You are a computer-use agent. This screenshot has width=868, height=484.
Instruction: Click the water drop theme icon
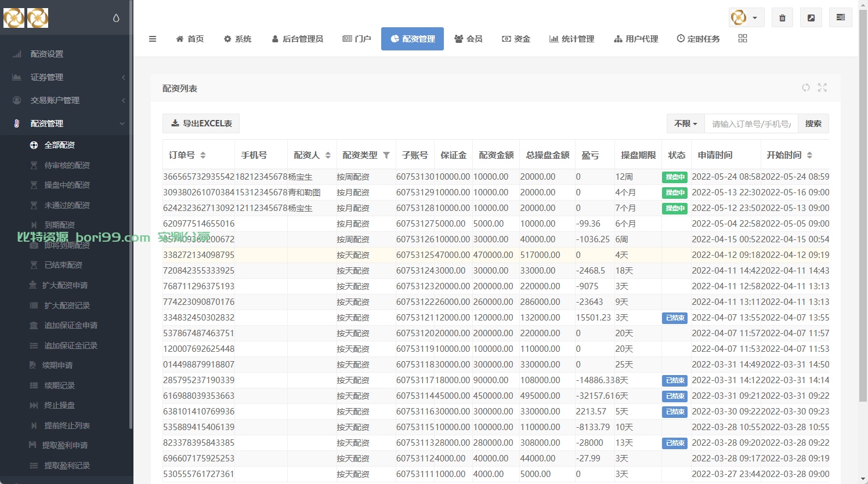pyautogui.click(x=116, y=18)
